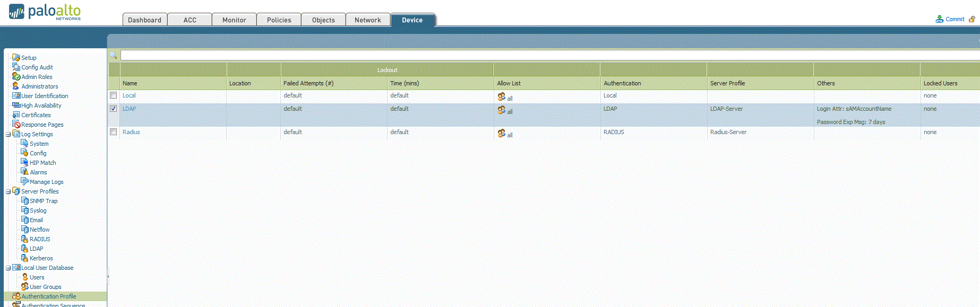Viewport: 980px width, 307px height.
Task: Check the Local profile checkbox
Action: click(x=113, y=95)
